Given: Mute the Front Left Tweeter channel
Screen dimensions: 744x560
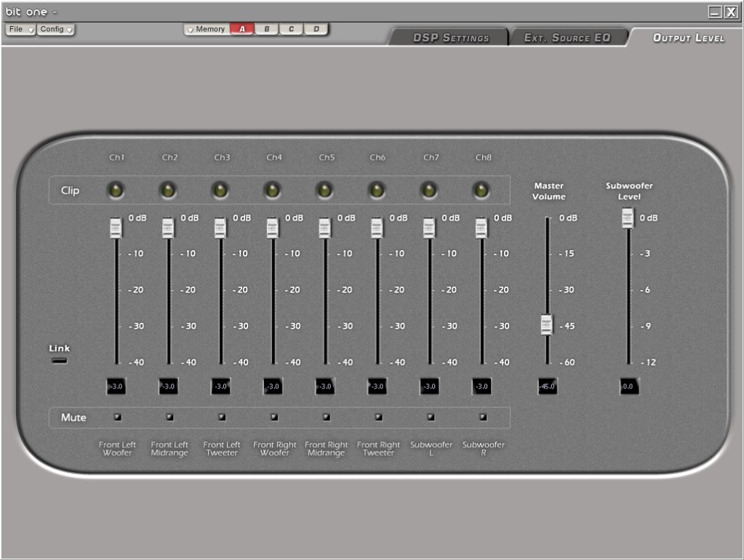Looking at the screenshot, I should [222, 417].
